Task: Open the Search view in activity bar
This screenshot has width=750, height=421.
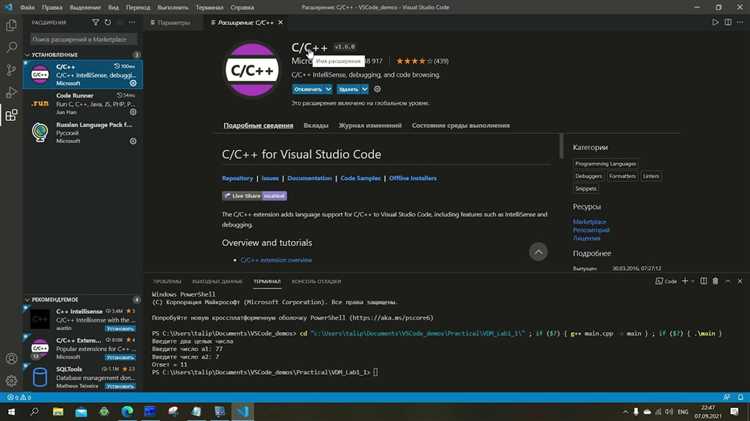Action: (x=11, y=47)
